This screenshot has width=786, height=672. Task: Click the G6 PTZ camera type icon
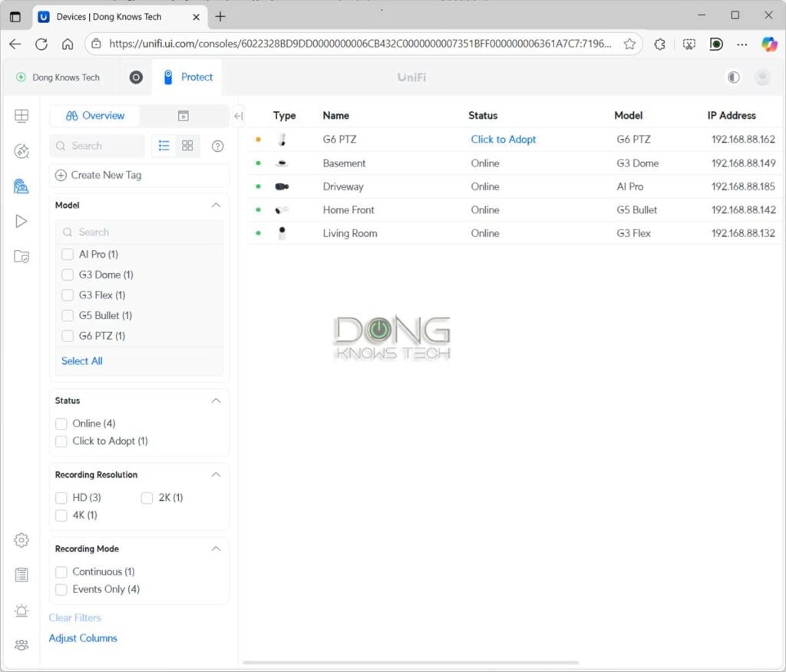coord(282,140)
